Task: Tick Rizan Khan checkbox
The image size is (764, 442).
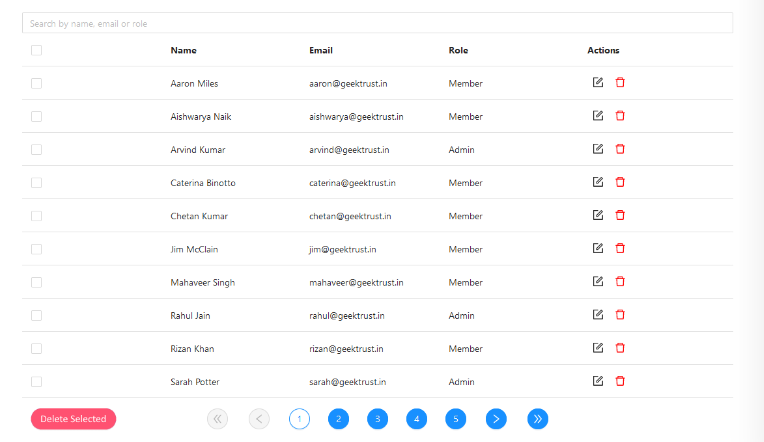Action: coord(37,348)
